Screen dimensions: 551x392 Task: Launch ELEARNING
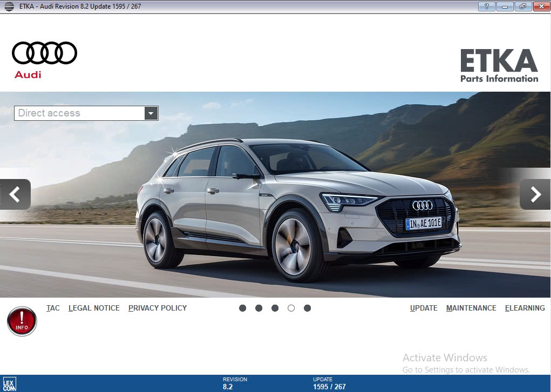tap(525, 308)
